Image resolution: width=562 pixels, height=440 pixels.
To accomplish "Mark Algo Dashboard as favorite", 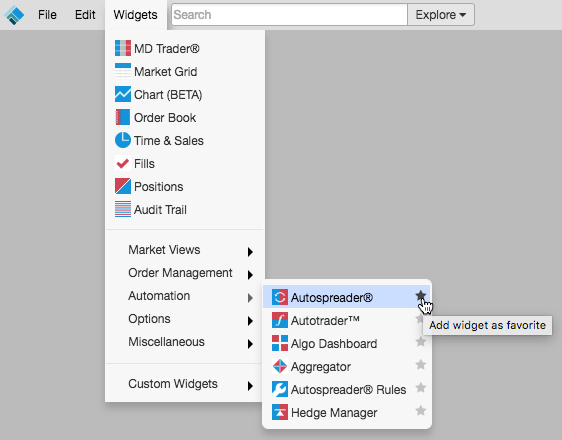I will [421, 341].
